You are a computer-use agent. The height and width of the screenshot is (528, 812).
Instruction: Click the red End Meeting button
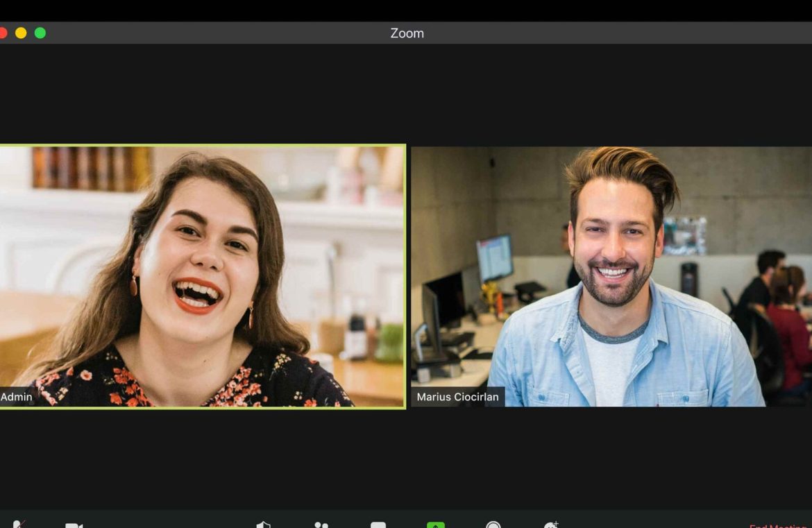[777, 525]
